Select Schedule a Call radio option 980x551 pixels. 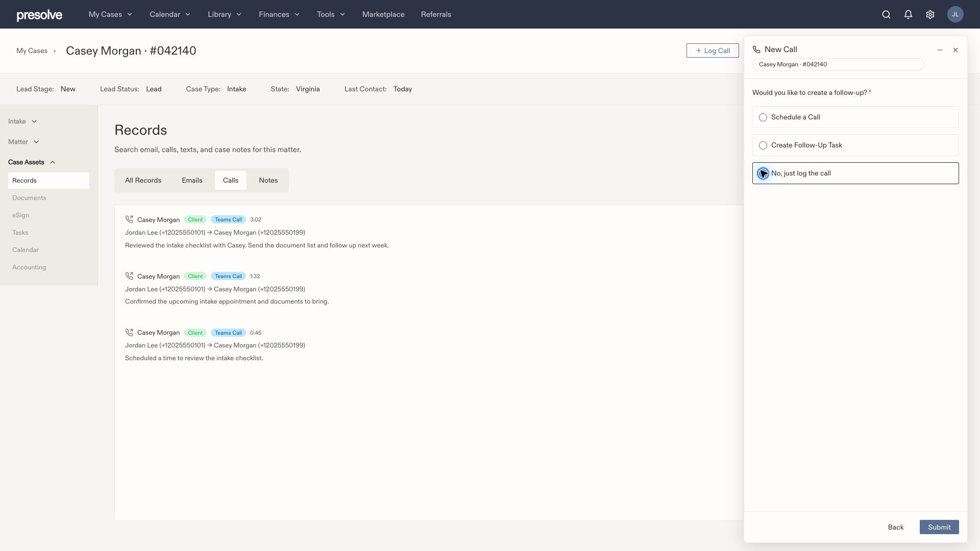tap(855, 117)
